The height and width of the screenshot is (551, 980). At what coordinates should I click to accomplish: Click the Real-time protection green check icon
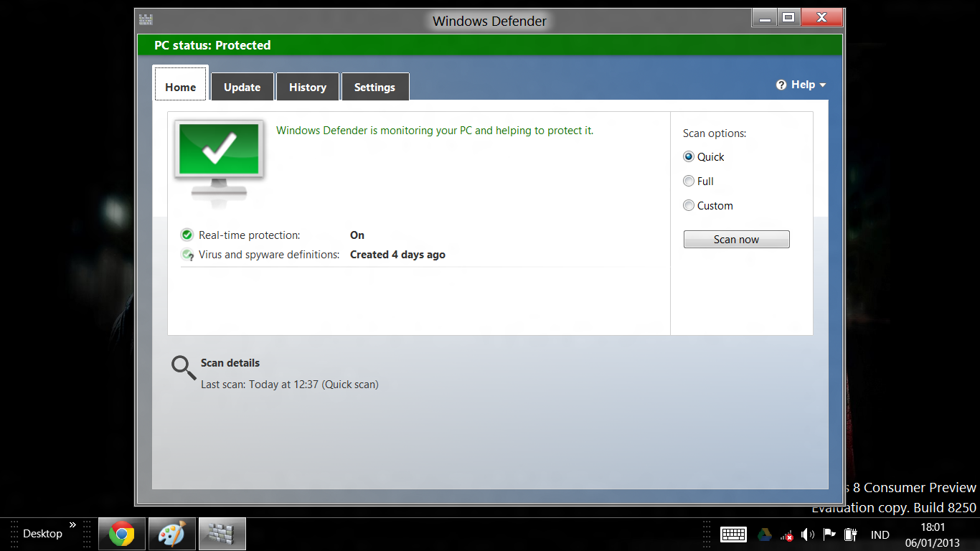tap(187, 235)
